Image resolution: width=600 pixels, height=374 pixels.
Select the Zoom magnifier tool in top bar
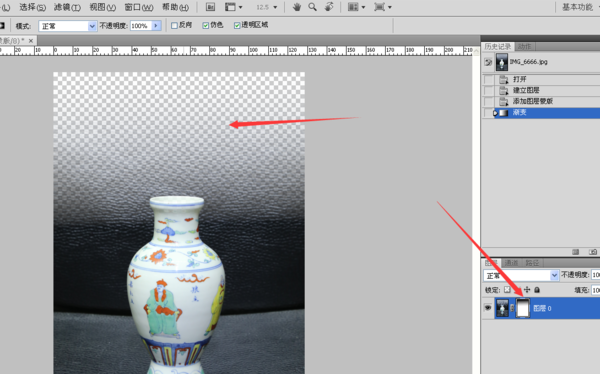coord(313,7)
